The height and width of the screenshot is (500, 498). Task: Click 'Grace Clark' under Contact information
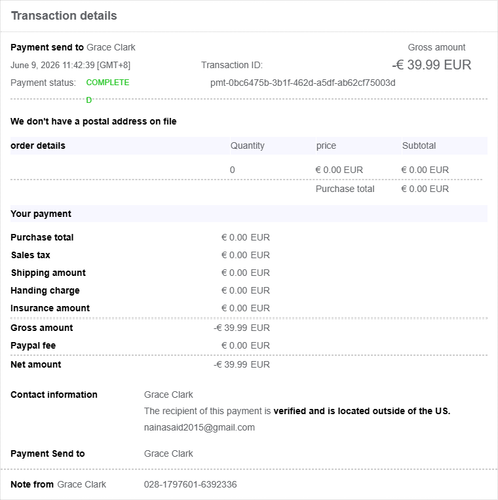click(x=168, y=395)
